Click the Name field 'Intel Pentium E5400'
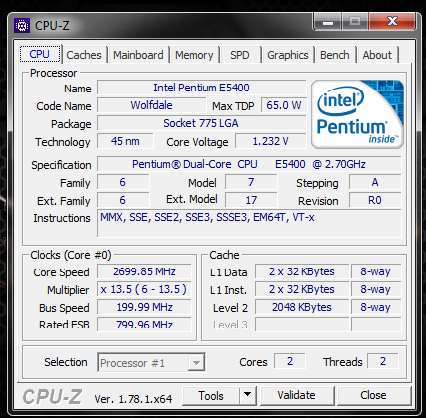Viewport: 426px width, 418px height. [x=201, y=88]
